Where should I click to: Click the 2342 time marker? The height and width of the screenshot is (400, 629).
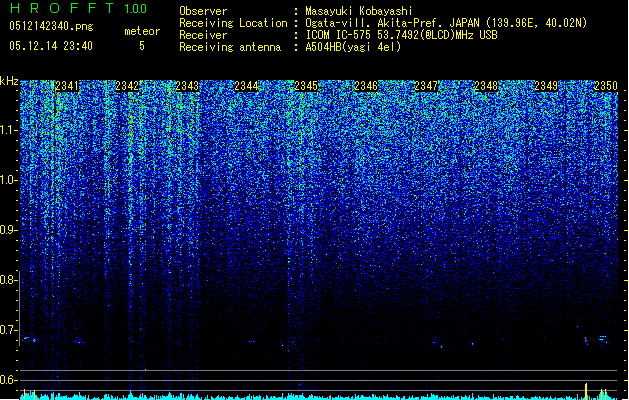pos(127,86)
